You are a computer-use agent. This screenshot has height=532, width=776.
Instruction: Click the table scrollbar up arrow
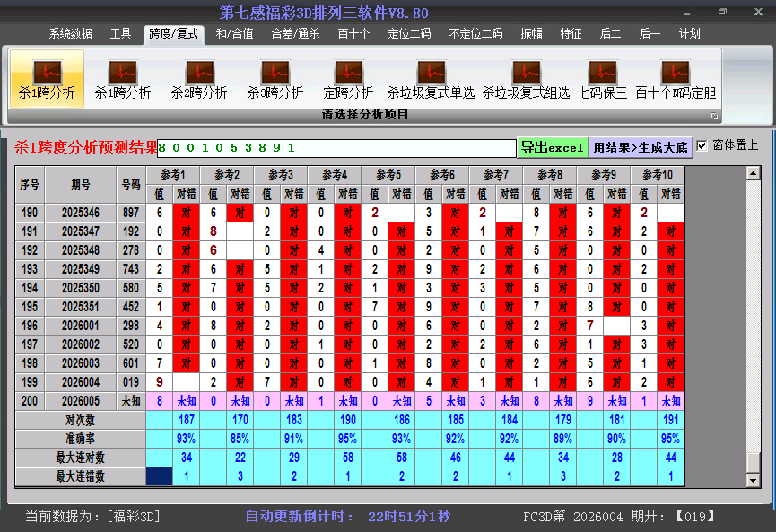753,173
